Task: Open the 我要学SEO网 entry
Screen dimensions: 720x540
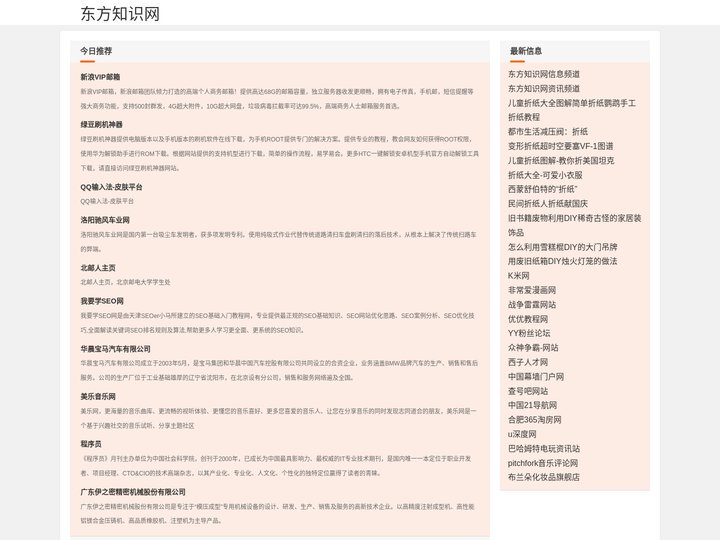Action: pos(102,301)
